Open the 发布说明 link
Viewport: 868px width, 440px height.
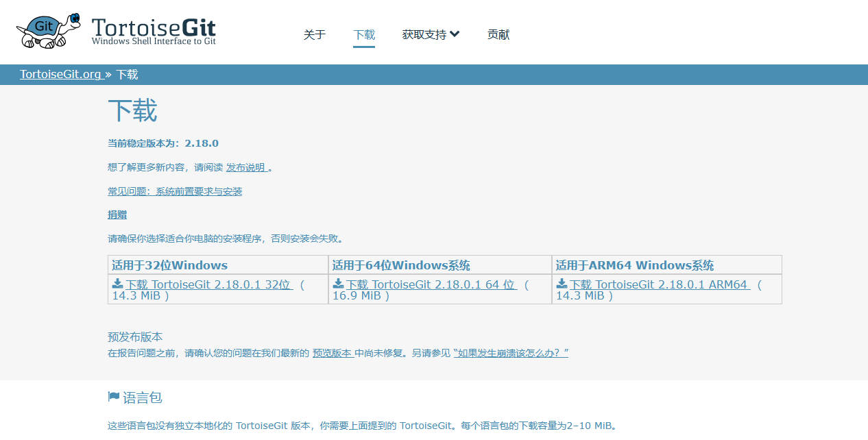[246, 167]
